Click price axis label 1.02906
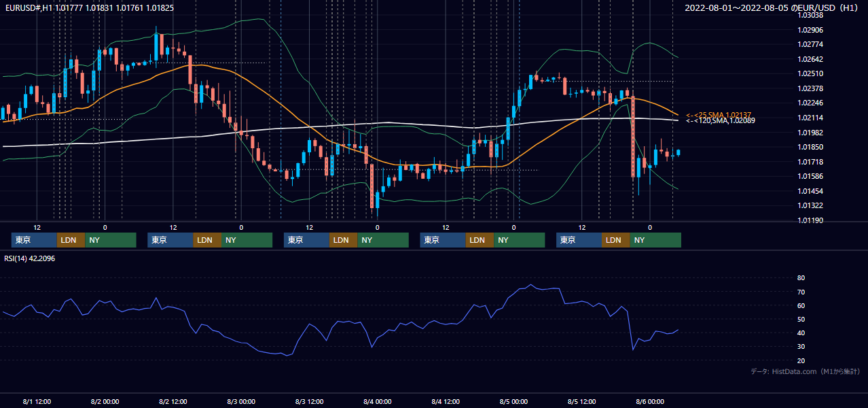Viewport: 868px width, 408px height. pos(810,30)
